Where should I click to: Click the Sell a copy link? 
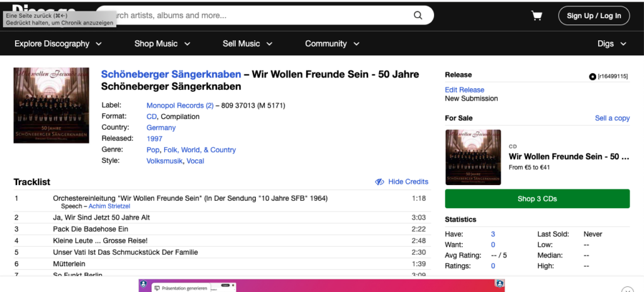pyautogui.click(x=613, y=118)
